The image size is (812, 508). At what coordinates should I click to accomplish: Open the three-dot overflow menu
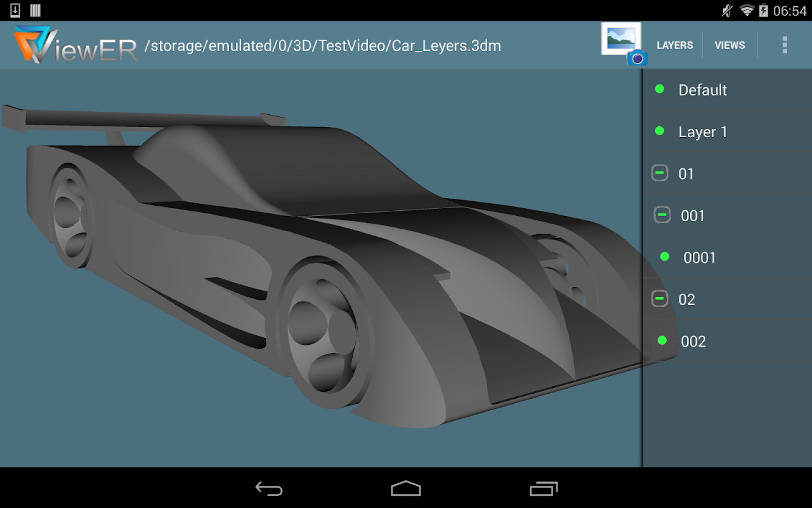click(x=785, y=45)
